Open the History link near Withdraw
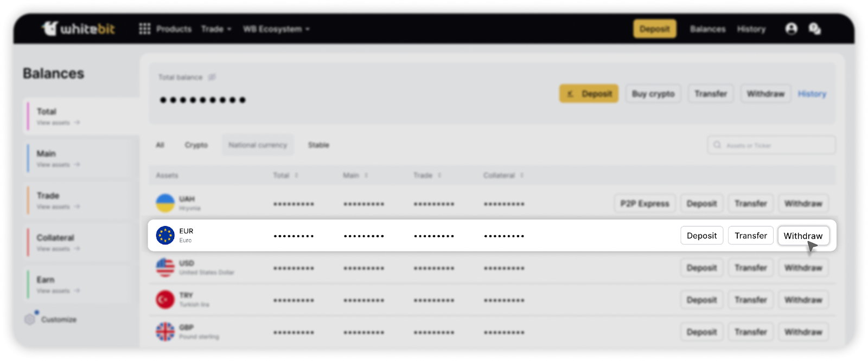 pos(812,94)
